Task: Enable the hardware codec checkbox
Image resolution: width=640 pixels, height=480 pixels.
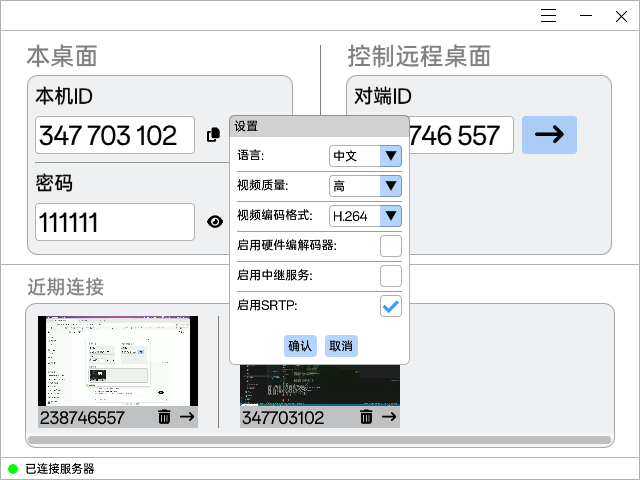Action: (391, 245)
